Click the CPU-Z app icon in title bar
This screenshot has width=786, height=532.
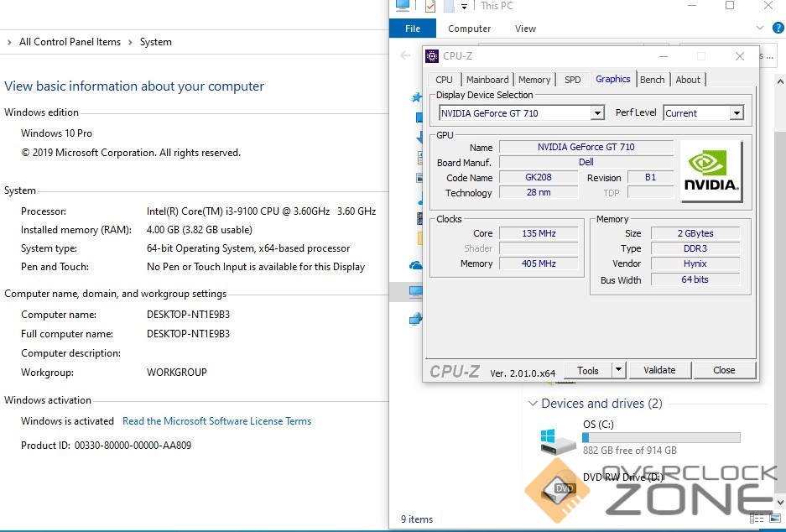[x=432, y=56]
